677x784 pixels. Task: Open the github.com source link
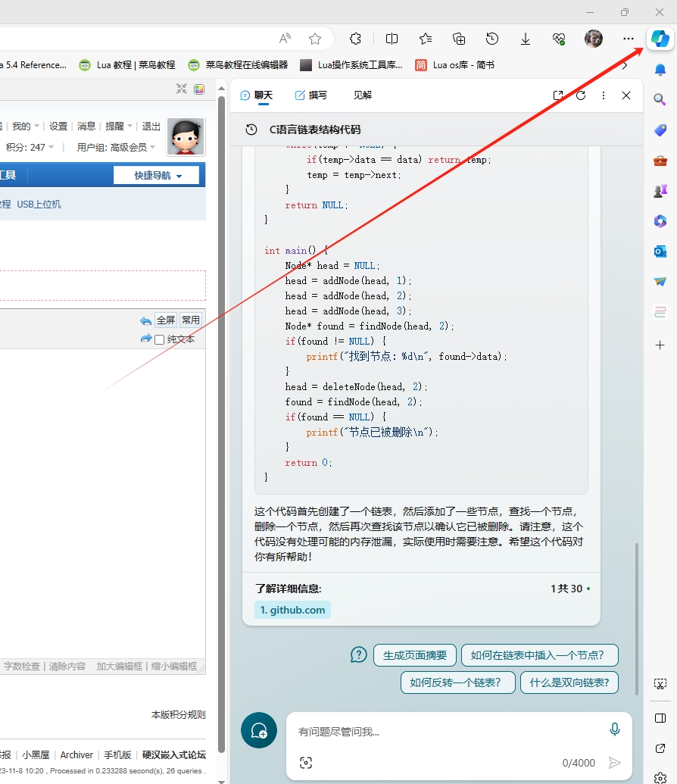pyautogui.click(x=292, y=610)
